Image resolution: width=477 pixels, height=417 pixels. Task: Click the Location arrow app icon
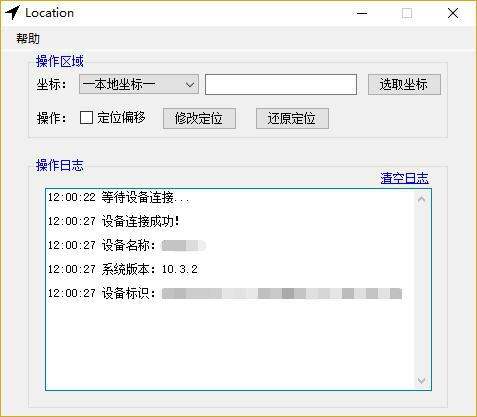point(12,13)
